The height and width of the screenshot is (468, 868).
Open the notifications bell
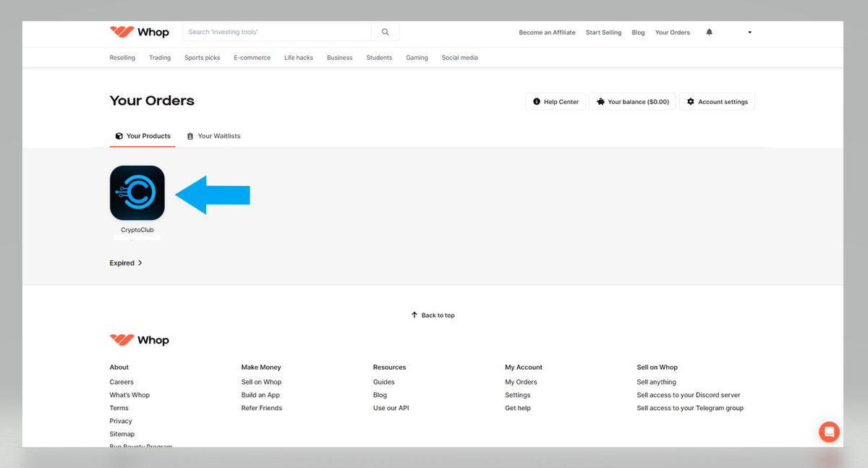point(709,32)
